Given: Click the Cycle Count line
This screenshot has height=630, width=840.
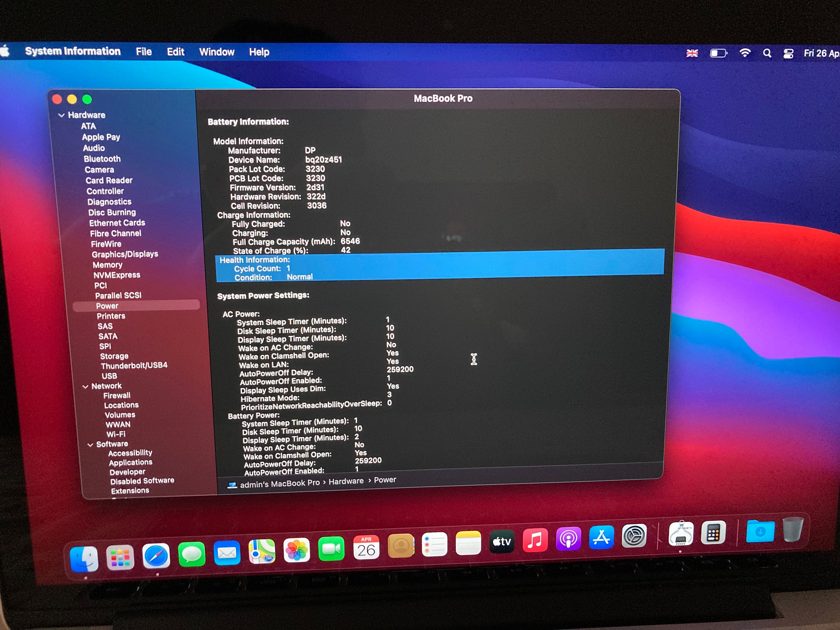Looking at the screenshot, I should coord(262,269).
